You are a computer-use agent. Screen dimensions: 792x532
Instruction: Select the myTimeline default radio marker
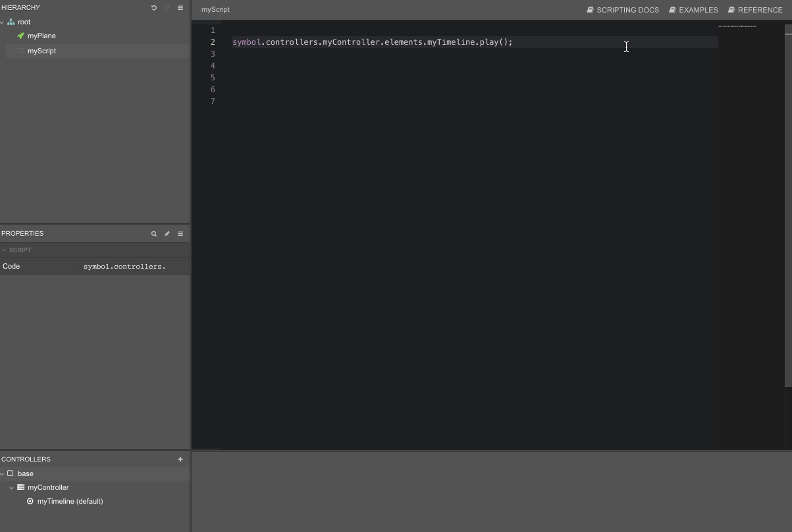pos(30,501)
